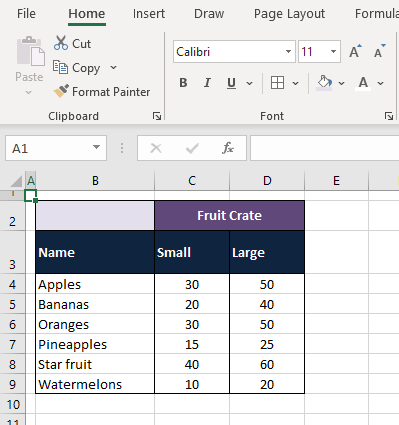Expand the Calibri font name dropdown
Viewport: 399px width, 425px height.
[288, 52]
